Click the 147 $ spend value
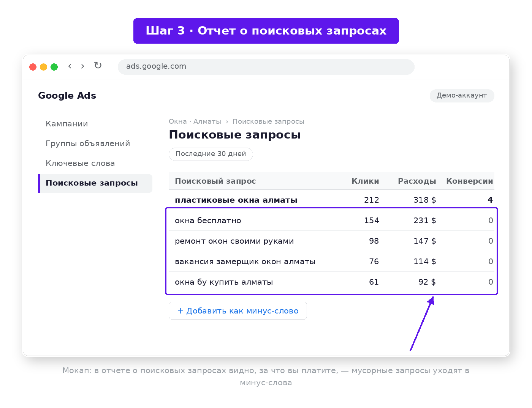532x408 pixels. [x=425, y=241]
